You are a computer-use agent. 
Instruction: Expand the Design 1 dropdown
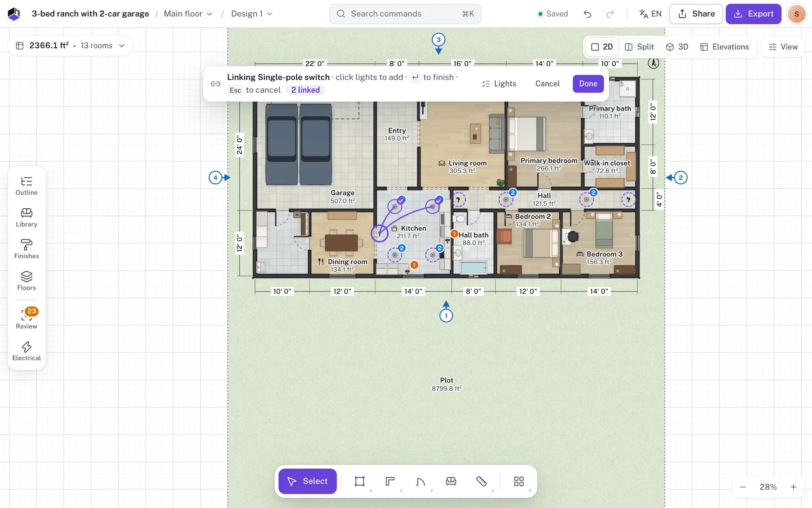tap(252, 14)
